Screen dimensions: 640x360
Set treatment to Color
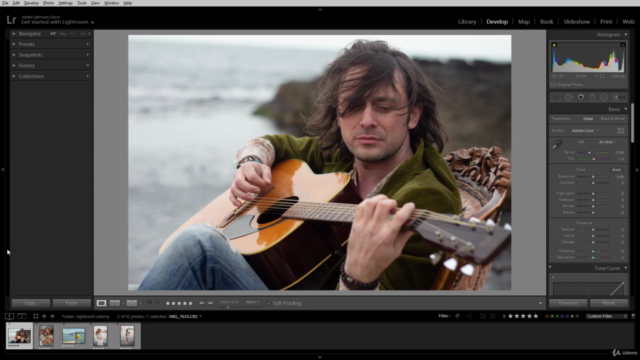588,119
